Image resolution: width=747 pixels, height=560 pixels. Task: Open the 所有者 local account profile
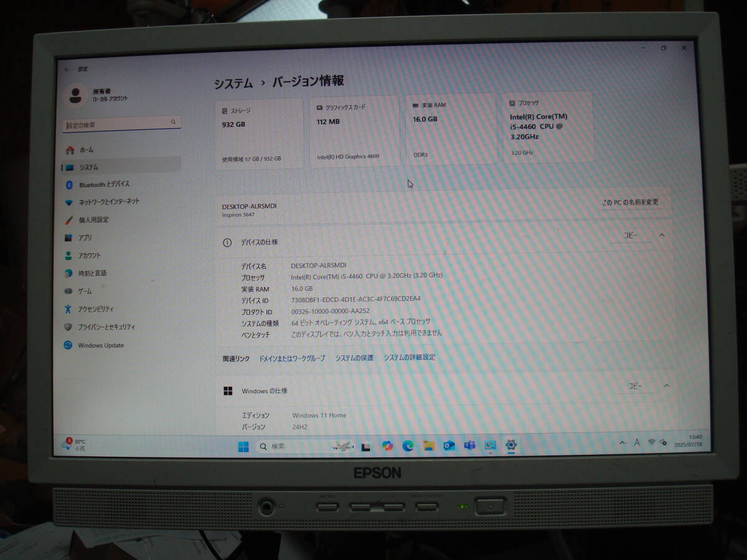pos(96,95)
